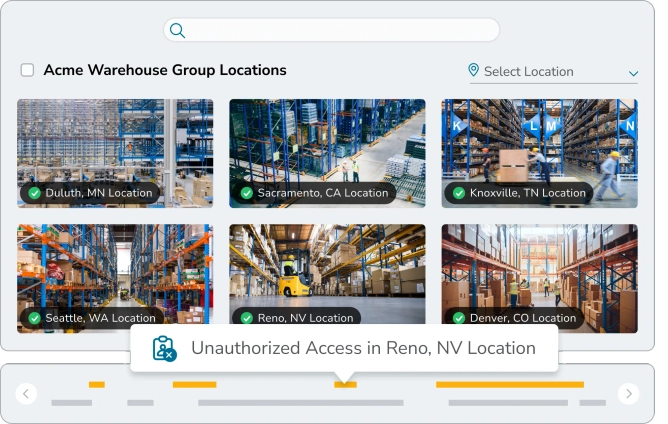
Task: Toggle Acme Warehouse Group Locations checkbox
Action: [28, 70]
